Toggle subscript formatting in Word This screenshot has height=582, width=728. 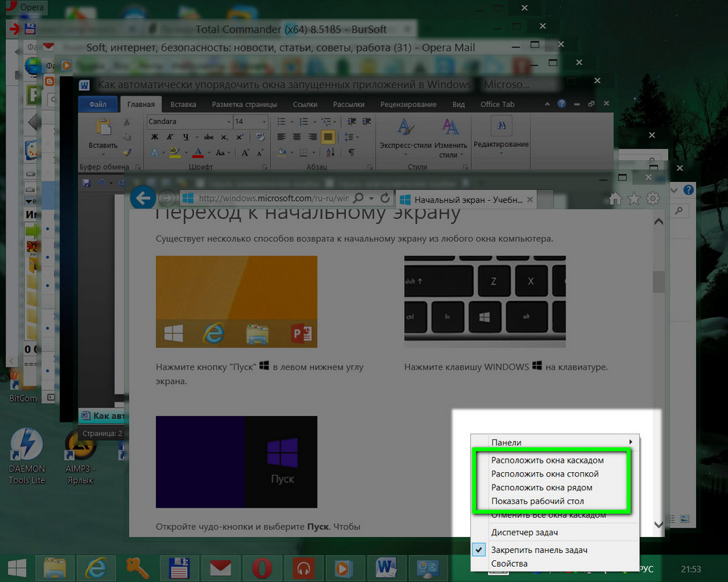(x=224, y=137)
